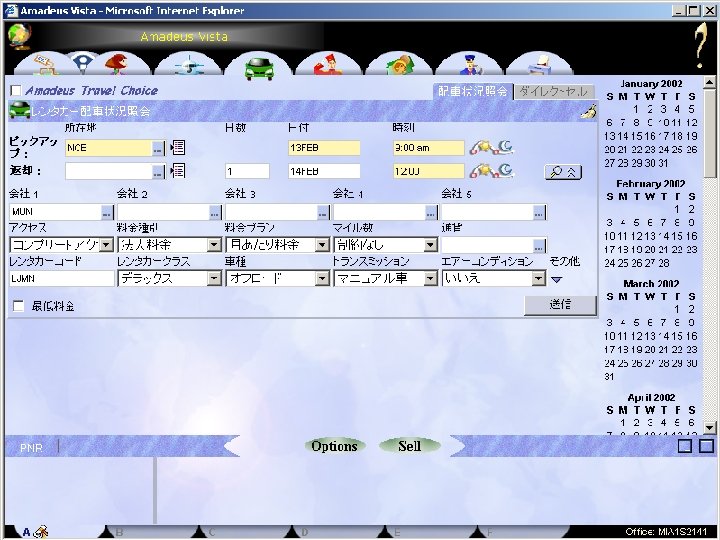This screenshot has width=720, height=540.
Task: Click the Options button
Action: click(x=334, y=446)
